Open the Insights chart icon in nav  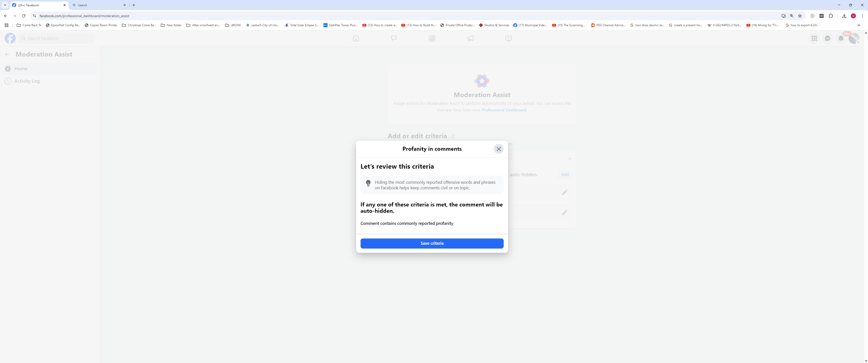[x=432, y=38]
